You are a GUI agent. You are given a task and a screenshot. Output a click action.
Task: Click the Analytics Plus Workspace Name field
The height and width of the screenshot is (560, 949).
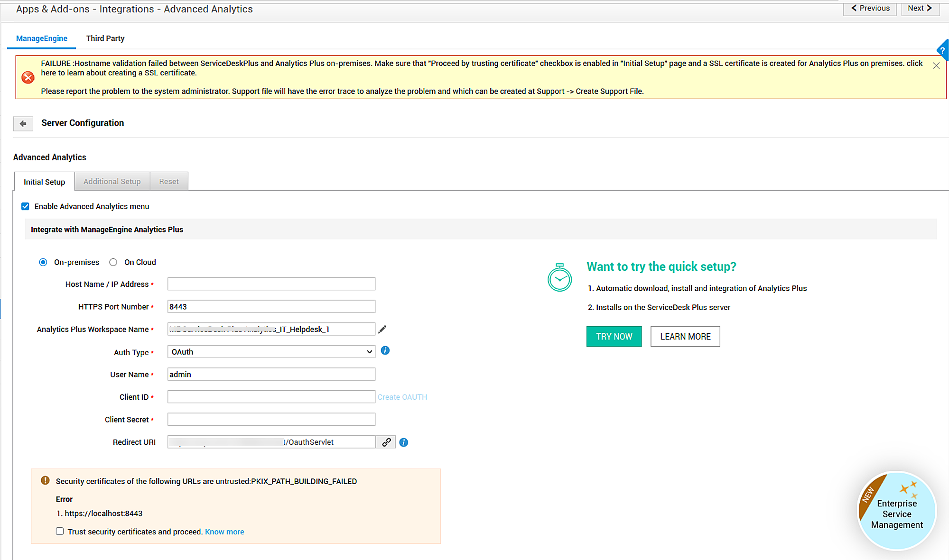pos(271,329)
